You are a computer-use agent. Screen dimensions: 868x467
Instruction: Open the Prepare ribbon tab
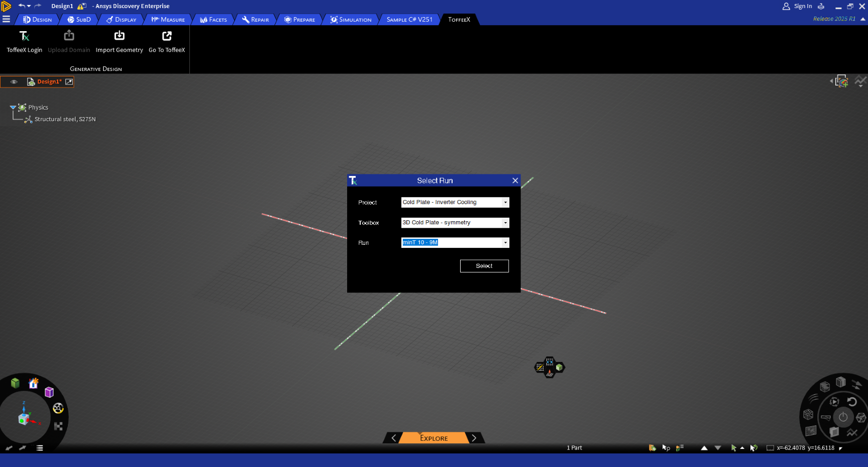point(299,19)
